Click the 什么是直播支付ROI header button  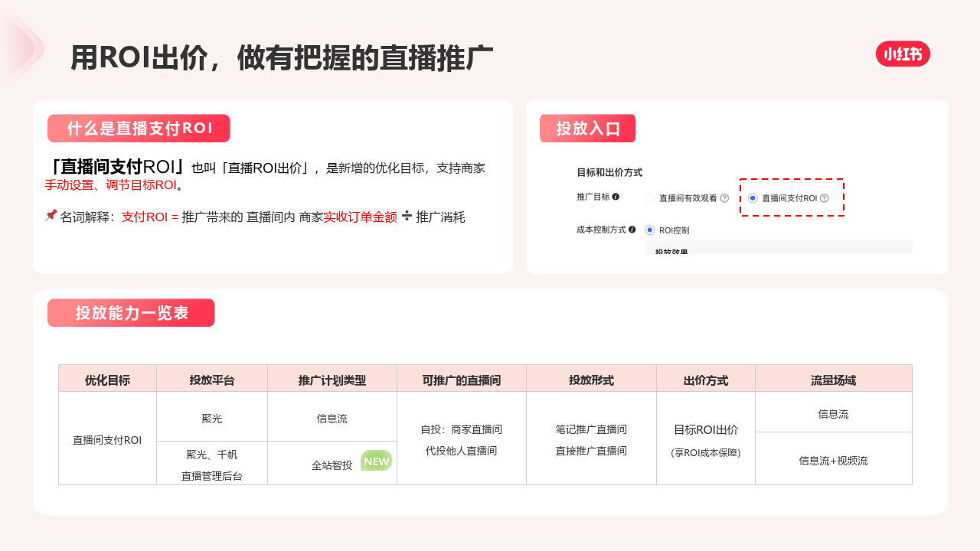pyautogui.click(x=139, y=128)
